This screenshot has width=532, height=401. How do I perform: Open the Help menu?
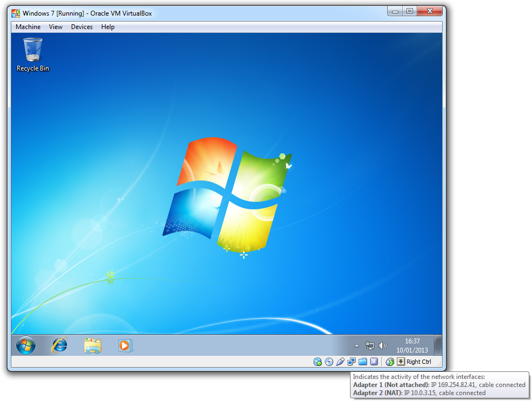pos(108,27)
